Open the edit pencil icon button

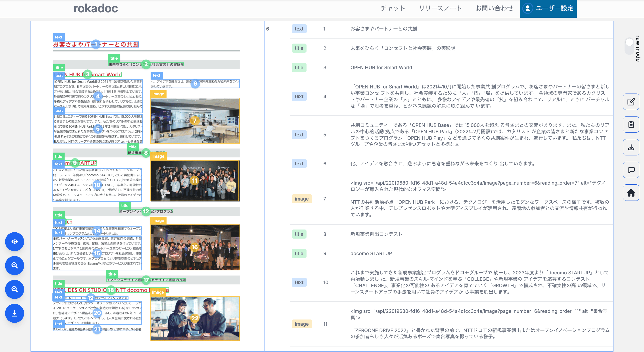coord(631,102)
